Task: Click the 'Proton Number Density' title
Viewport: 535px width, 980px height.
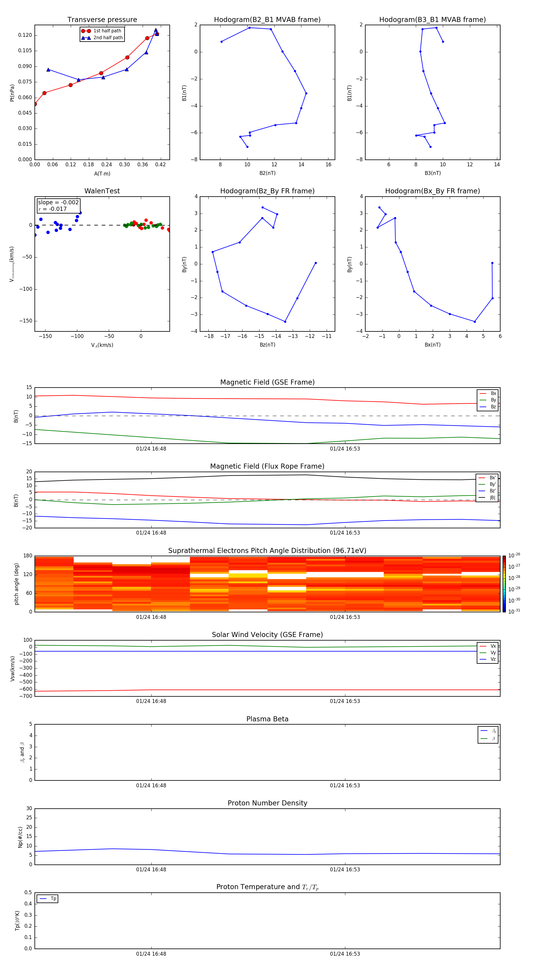Action: 267,803
